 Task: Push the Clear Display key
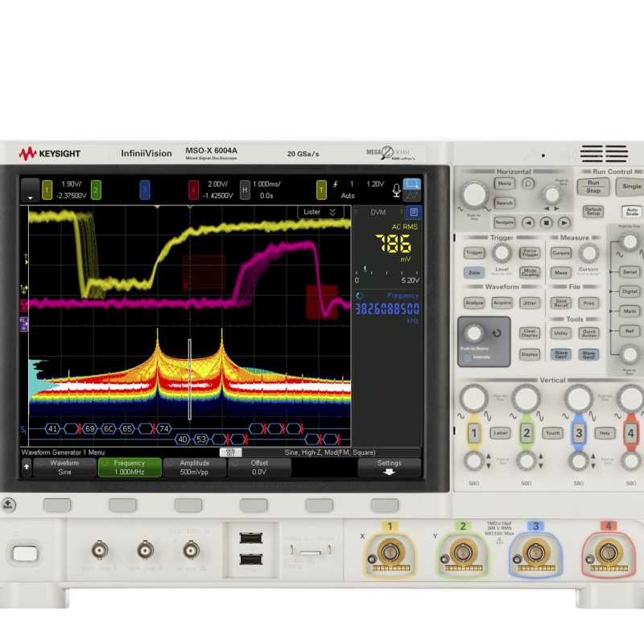coord(530,333)
